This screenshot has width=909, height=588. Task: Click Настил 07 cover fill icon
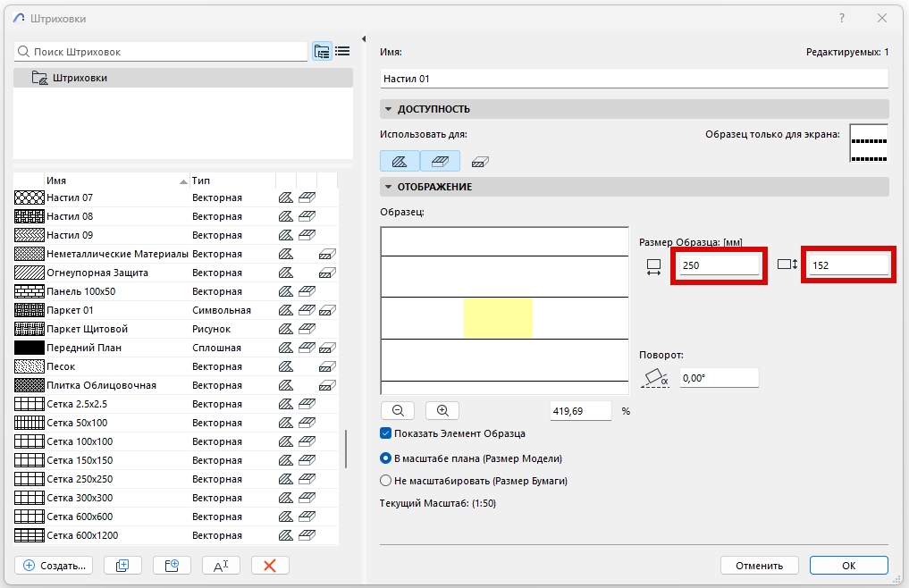click(307, 197)
